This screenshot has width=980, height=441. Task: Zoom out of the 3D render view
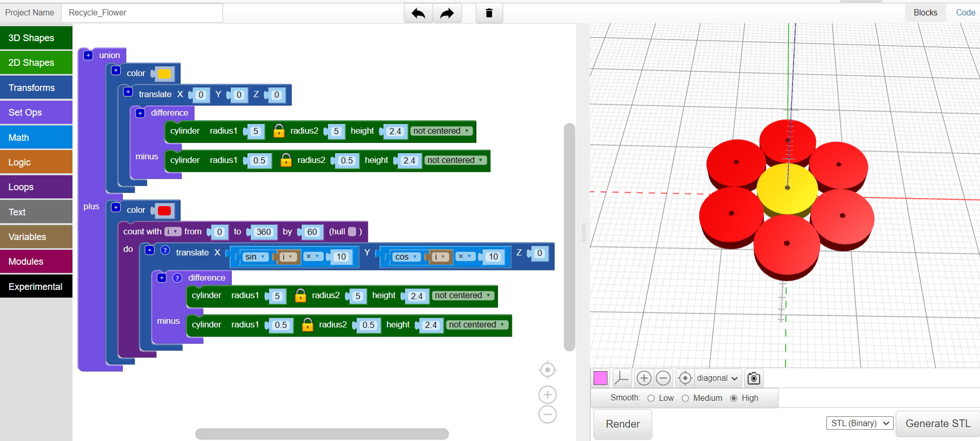tap(663, 378)
